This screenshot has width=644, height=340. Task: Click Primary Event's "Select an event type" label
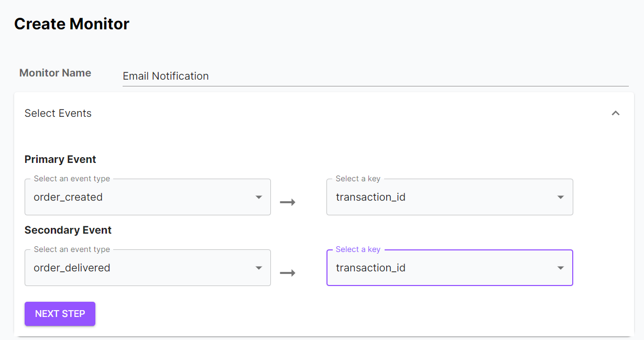click(x=72, y=179)
